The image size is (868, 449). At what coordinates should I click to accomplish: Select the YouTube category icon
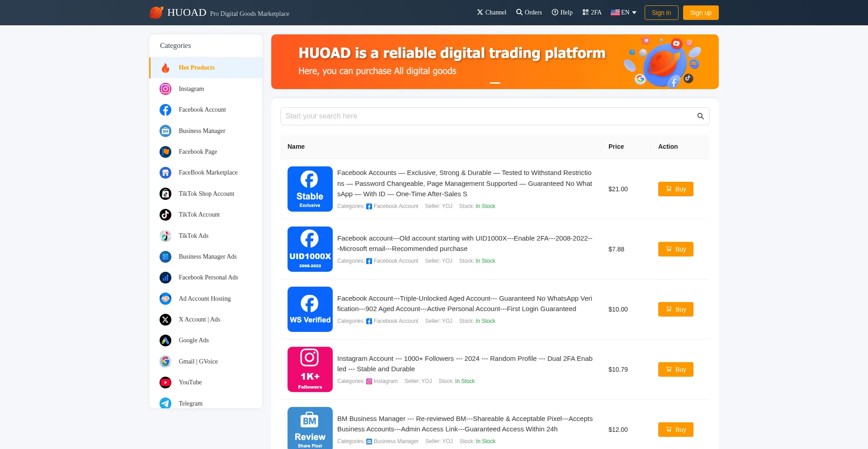point(165,383)
